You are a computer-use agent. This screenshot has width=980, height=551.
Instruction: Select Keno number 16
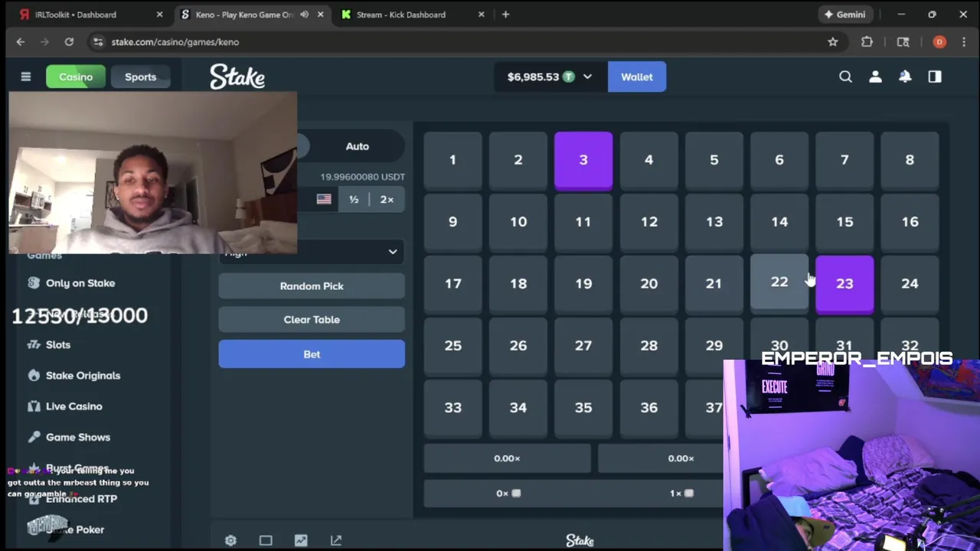coord(910,222)
